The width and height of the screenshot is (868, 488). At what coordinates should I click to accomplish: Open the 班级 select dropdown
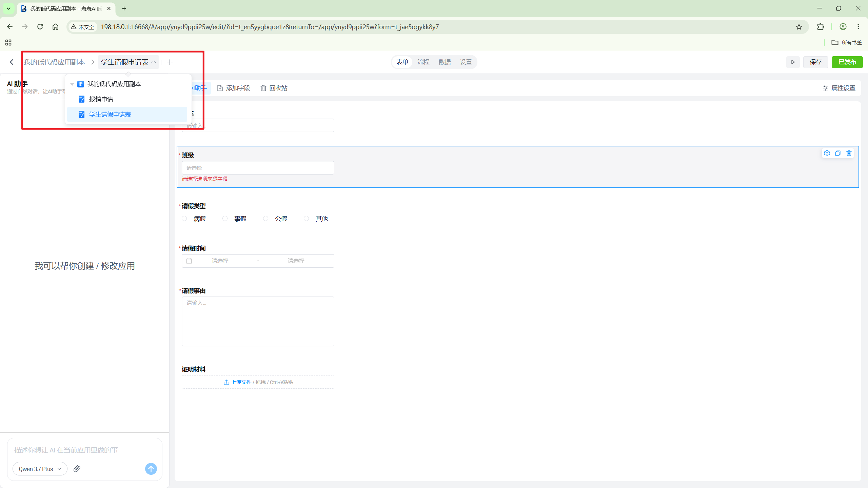tap(258, 168)
